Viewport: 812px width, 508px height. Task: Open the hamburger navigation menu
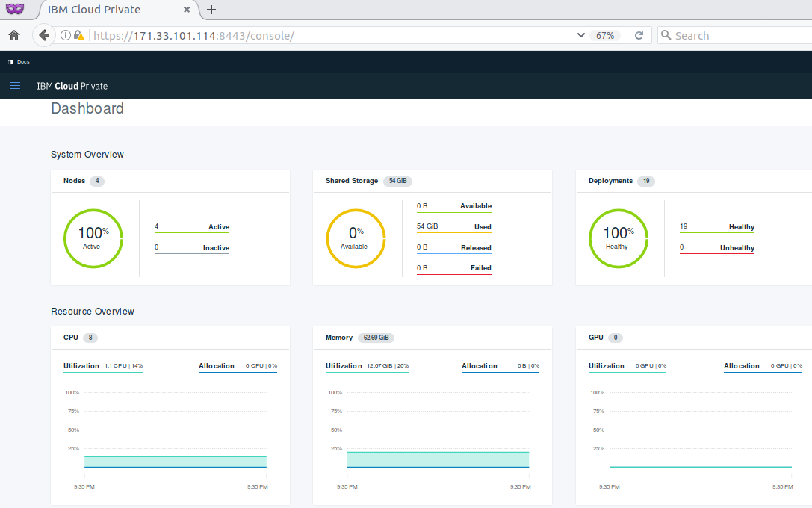click(x=15, y=86)
